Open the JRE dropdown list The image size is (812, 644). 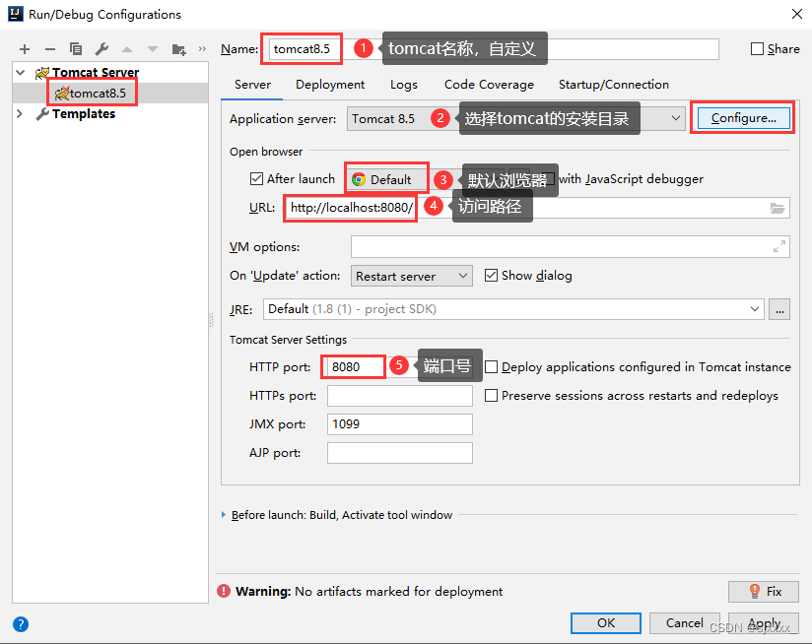click(755, 309)
